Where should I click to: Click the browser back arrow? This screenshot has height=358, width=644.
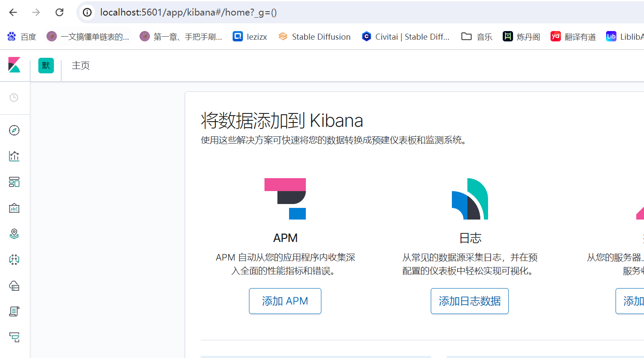point(13,13)
